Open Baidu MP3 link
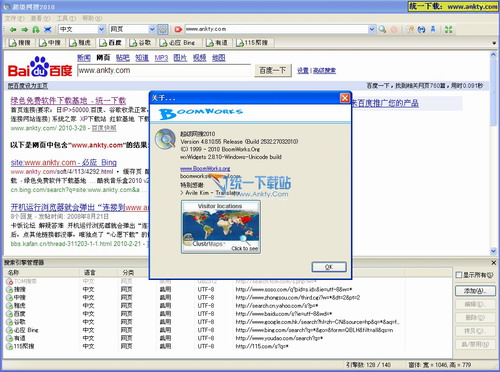The width and height of the screenshot is (500, 372). (x=161, y=58)
